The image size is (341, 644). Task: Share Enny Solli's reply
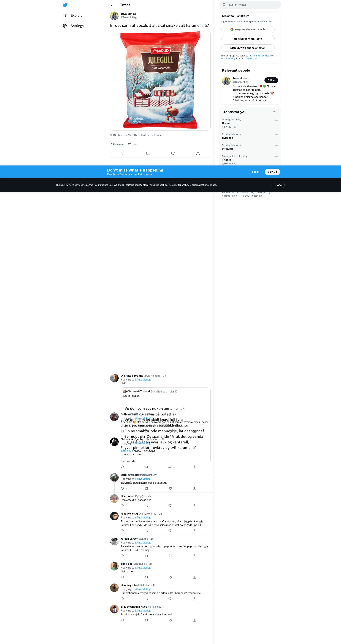coord(194,577)
